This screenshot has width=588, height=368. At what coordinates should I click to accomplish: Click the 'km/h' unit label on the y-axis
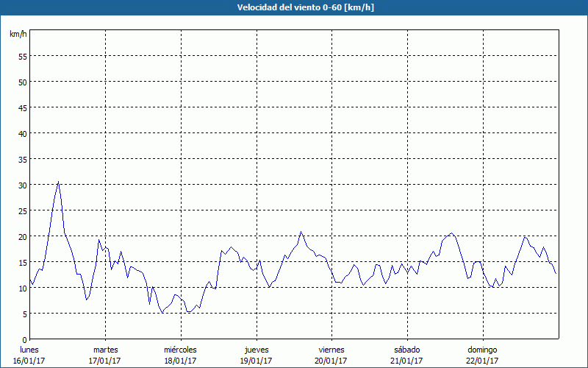(18, 35)
